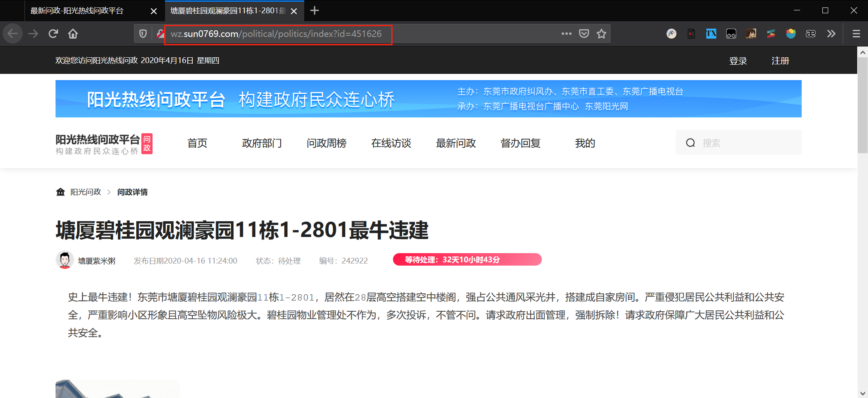Close the 最新问政 tab
Image resolution: width=868 pixels, height=398 pixels.
click(x=154, y=11)
